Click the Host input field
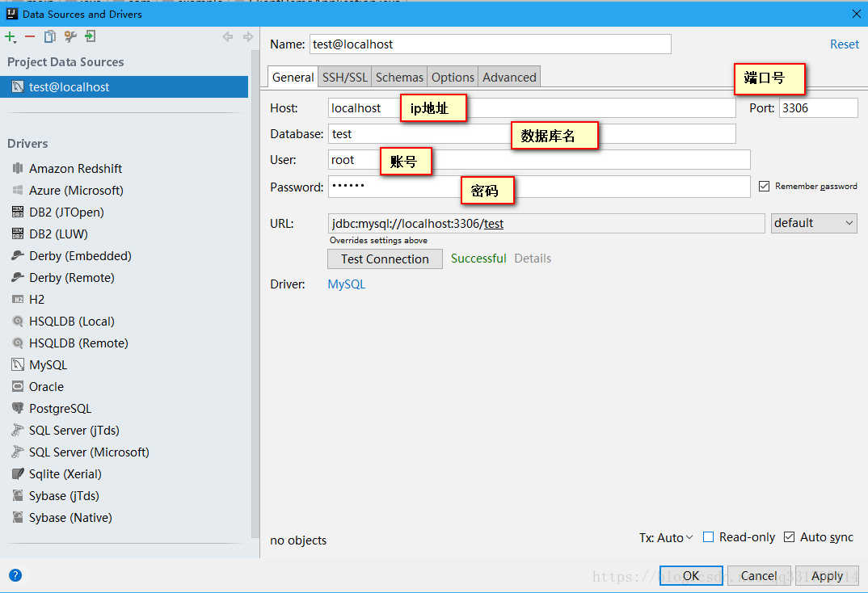Image resolution: width=868 pixels, height=593 pixels. [532, 108]
